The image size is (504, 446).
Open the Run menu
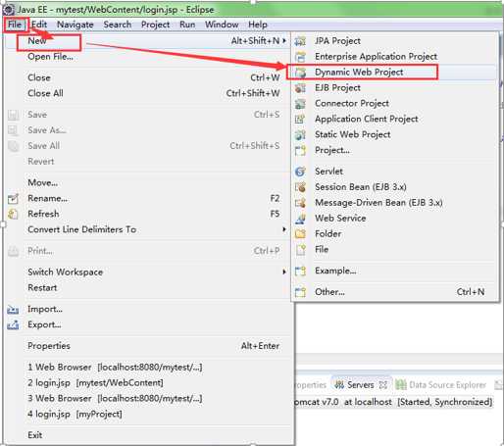[x=187, y=25]
